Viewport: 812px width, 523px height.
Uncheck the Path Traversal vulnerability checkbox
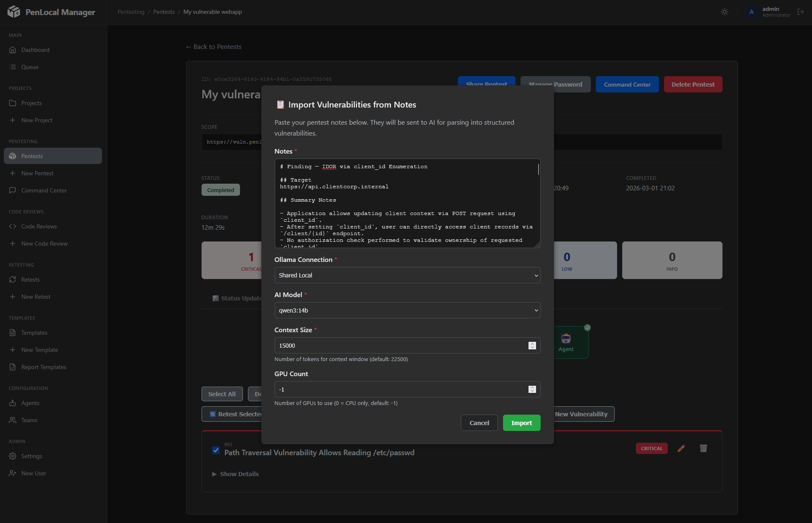(216, 450)
